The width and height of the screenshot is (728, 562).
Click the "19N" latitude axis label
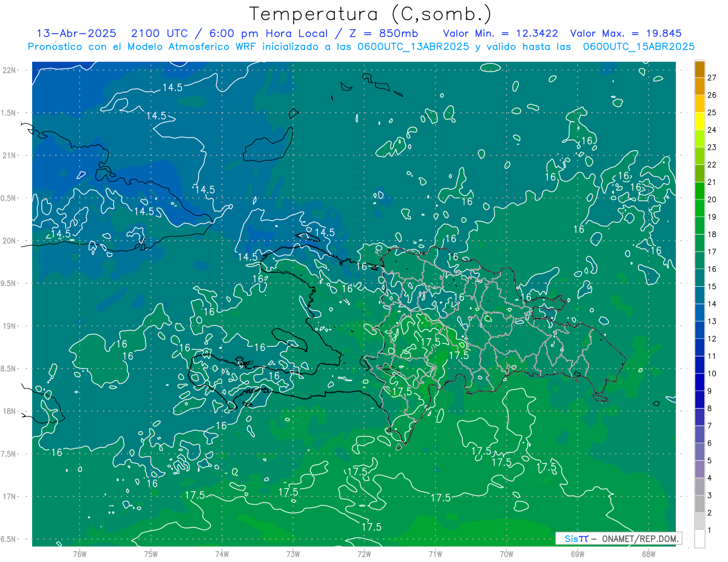pyautogui.click(x=10, y=326)
